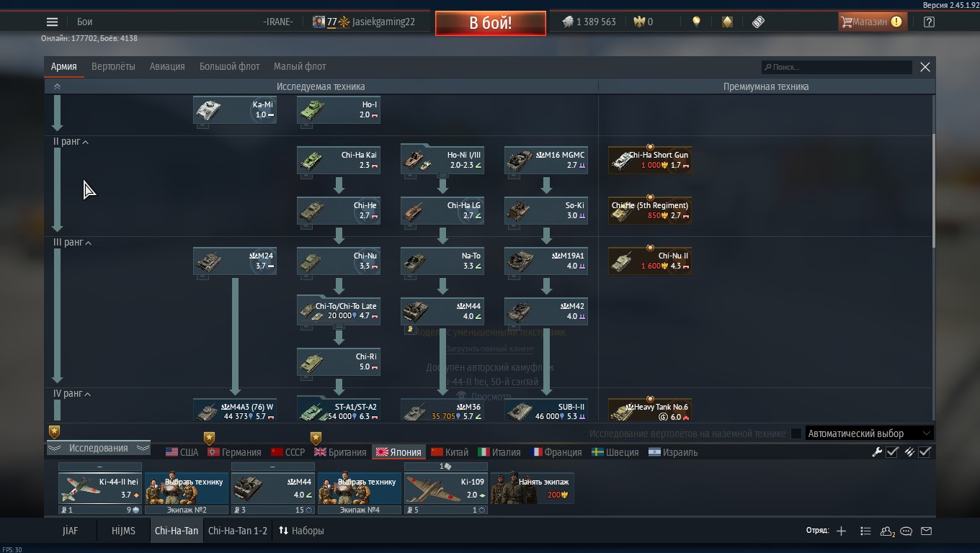This screenshot has height=553, width=980.
Task: Select the M19A1 vehicle card
Action: (546, 261)
